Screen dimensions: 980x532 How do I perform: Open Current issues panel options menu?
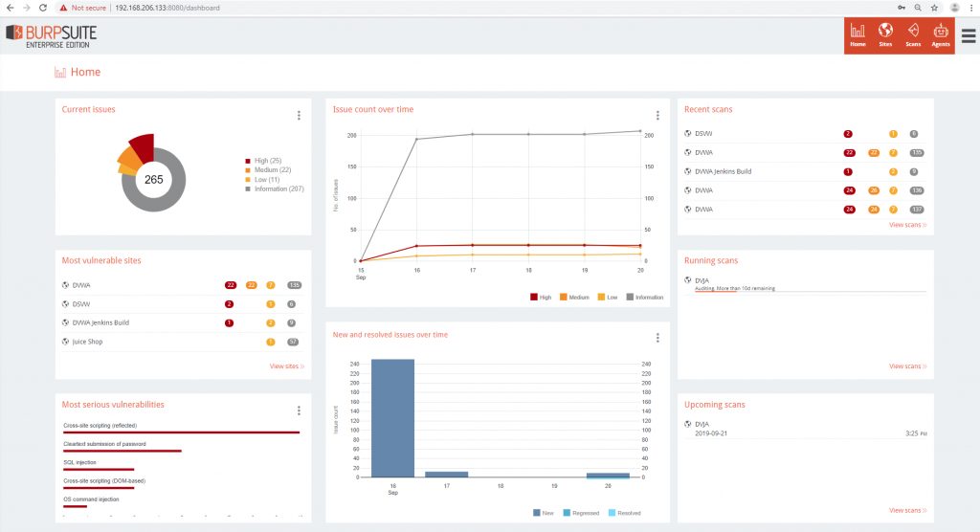[x=299, y=116]
